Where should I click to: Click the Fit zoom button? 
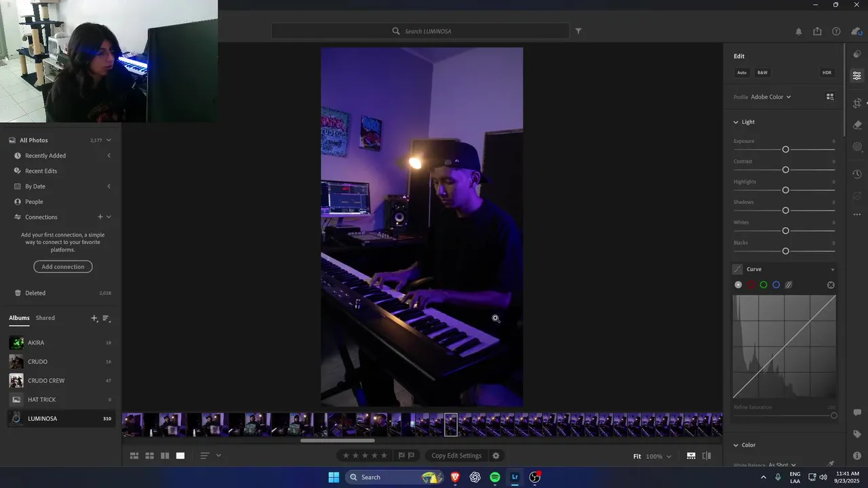click(x=637, y=456)
